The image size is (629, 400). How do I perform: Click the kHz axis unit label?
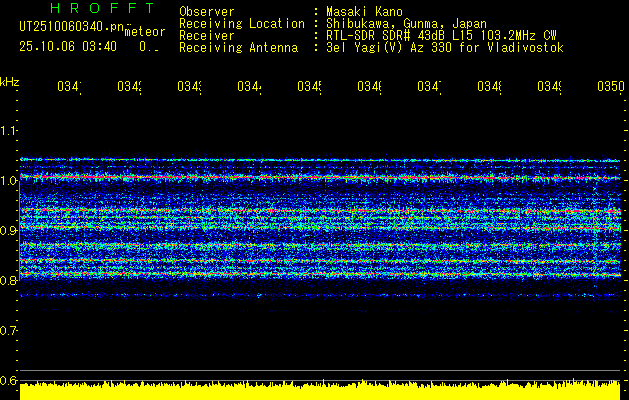[10, 82]
